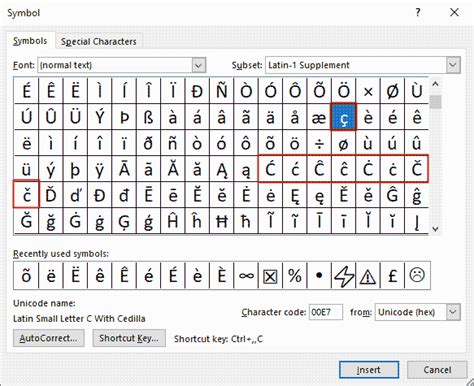Pick ď small d with caron
The image size is (474, 386).
coord(75,195)
